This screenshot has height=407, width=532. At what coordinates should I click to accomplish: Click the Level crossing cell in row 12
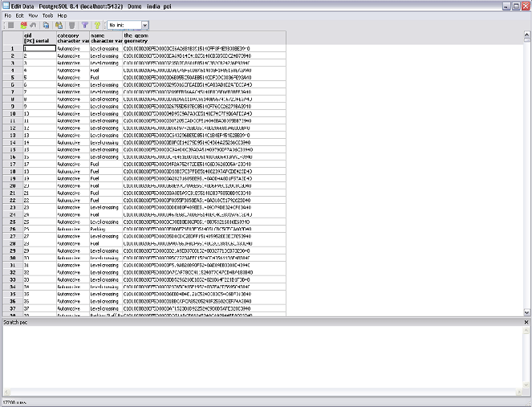pos(106,128)
